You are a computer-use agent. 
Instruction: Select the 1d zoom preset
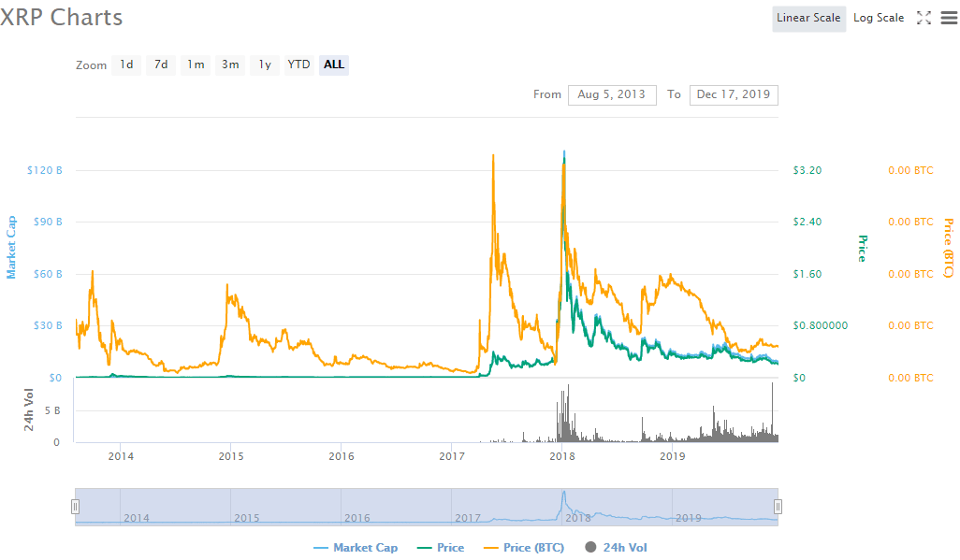point(125,65)
